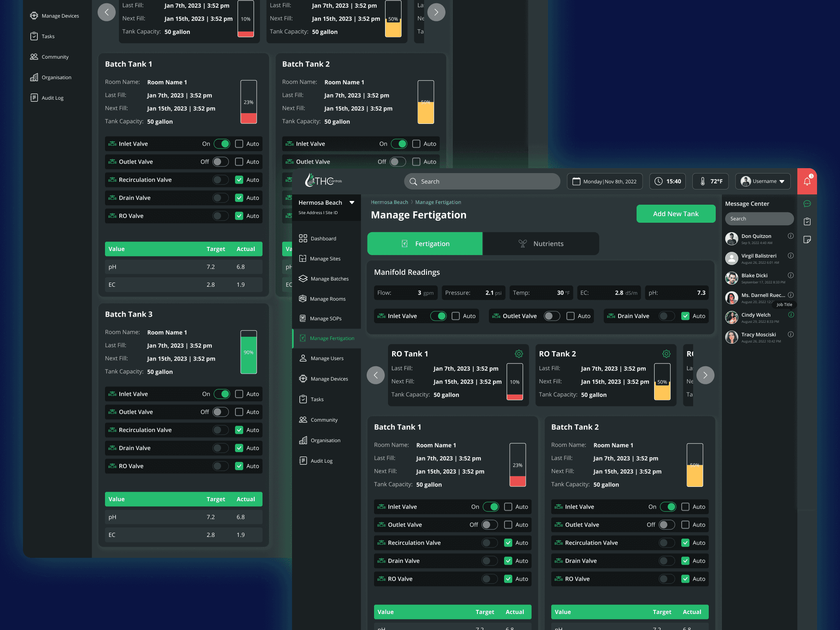Open Audit Log icon in back window sidebar

tap(34, 98)
